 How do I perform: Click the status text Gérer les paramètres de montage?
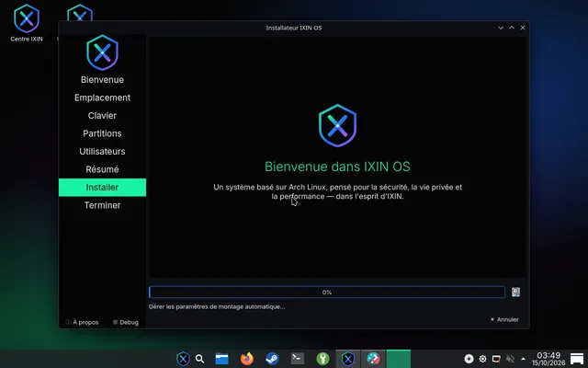tap(217, 306)
